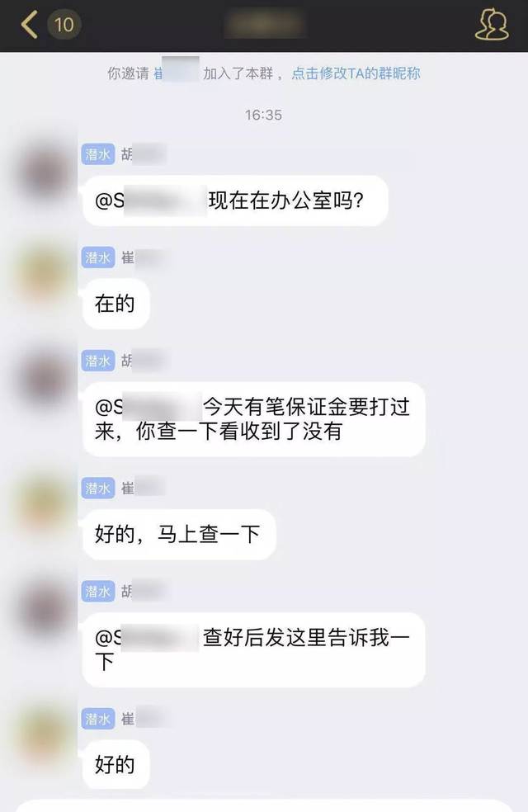Tap the 今天有笔保证金要打过来 message bubble
Screen dimensions: 528x812
(x=254, y=419)
